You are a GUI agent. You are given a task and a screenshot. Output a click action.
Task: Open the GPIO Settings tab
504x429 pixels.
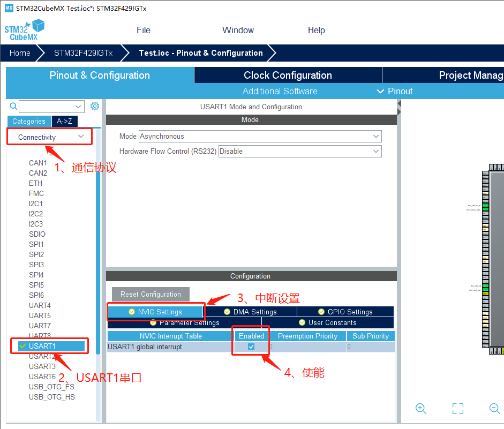pyautogui.click(x=345, y=312)
